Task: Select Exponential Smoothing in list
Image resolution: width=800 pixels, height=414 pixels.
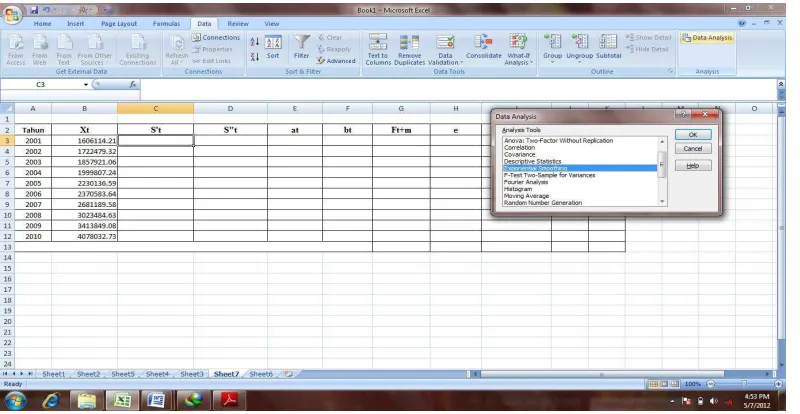Action: point(580,168)
